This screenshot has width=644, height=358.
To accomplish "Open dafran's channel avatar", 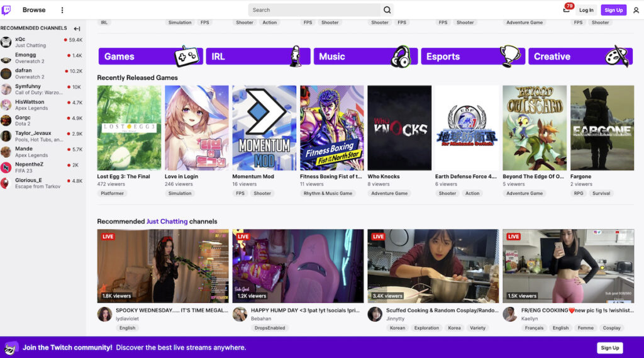I will tap(6, 74).
